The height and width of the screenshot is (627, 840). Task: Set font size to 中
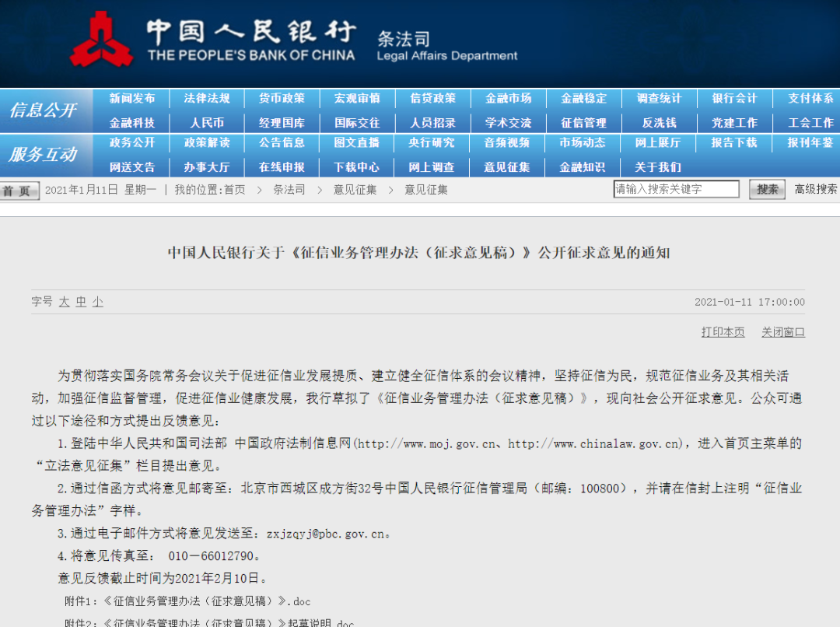click(81, 302)
